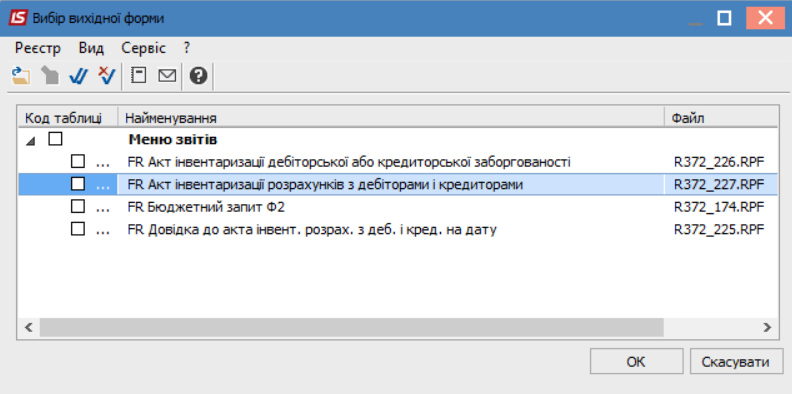
Task: Click the uncheck all marks icon
Action: [x=107, y=76]
